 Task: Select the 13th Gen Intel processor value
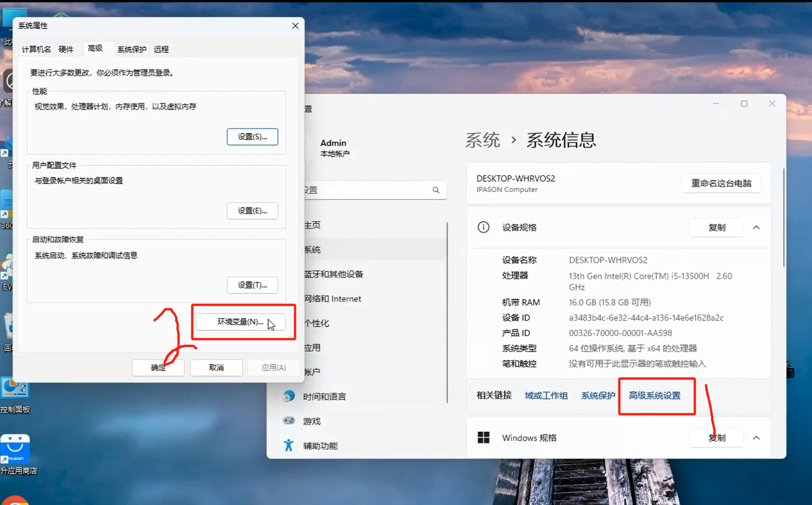[x=650, y=281]
